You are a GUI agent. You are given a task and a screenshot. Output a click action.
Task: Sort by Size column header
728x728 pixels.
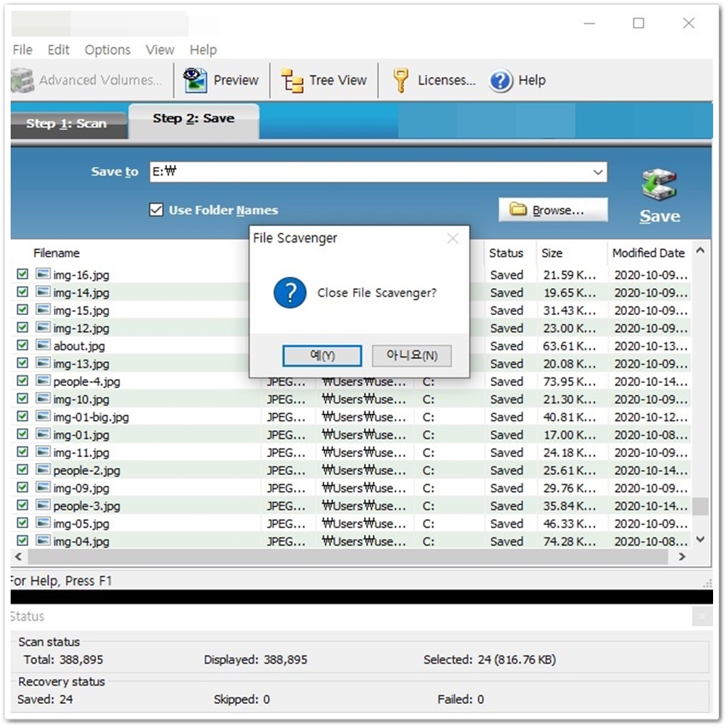[552, 253]
